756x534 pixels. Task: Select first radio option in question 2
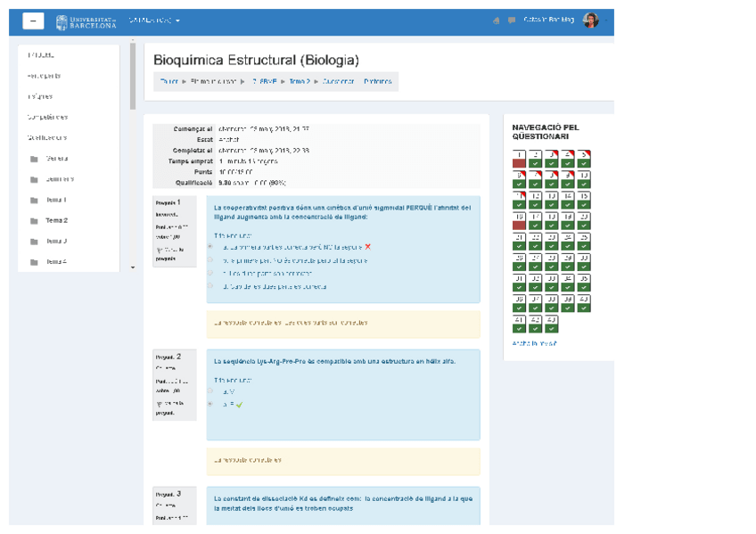coord(210,390)
